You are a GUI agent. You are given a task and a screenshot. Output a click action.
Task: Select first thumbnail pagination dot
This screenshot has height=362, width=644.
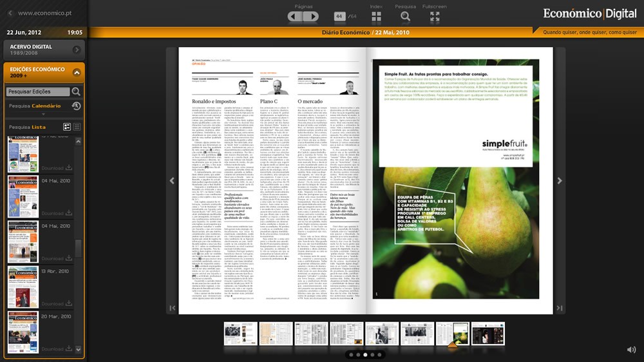pyautogui.click(x=351, y=355)
